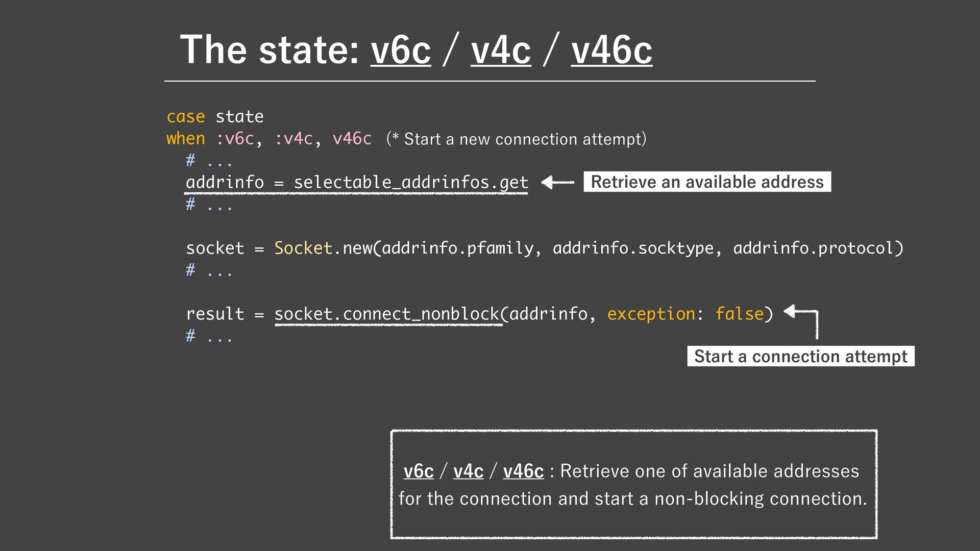980x551 pixels.
Task: Click the orange "when" keyword
Action: (185, 139)
